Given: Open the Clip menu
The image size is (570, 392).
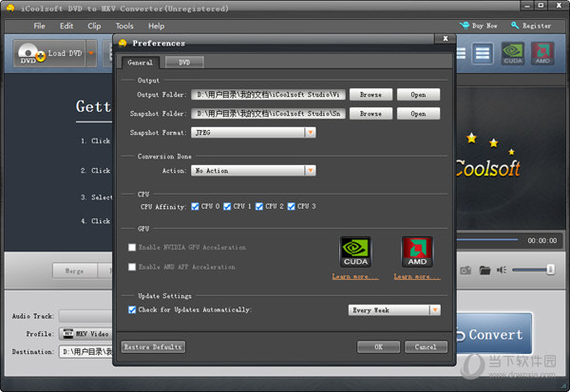Looking at the screenshot, I should pyautogui.click(x=94, y=26).
